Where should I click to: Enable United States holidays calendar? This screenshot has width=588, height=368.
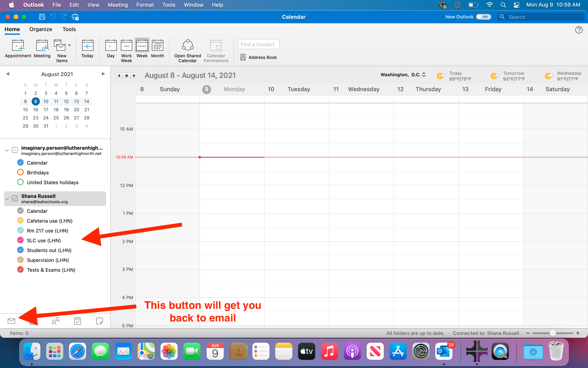coord(20,182)
